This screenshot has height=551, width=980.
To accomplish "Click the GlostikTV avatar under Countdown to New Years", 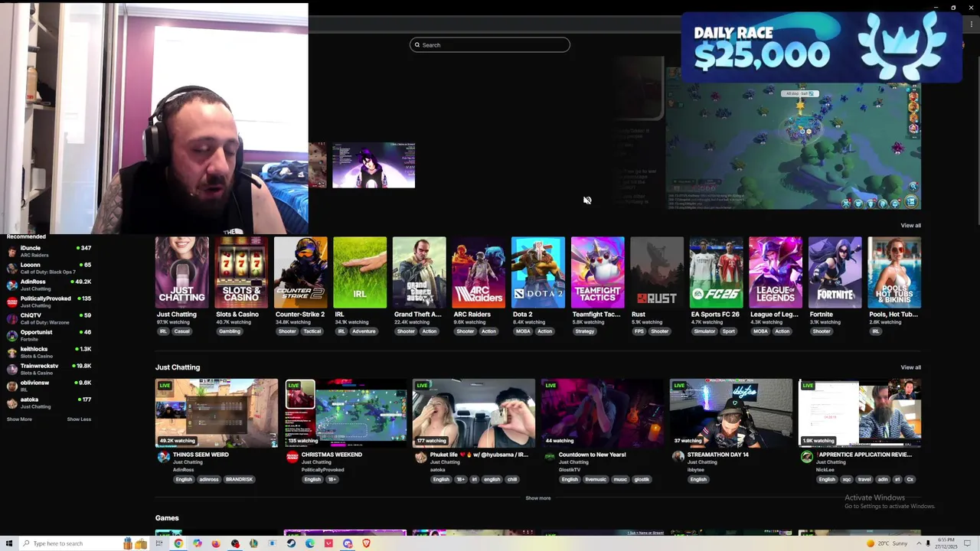I will pos(549,457).
